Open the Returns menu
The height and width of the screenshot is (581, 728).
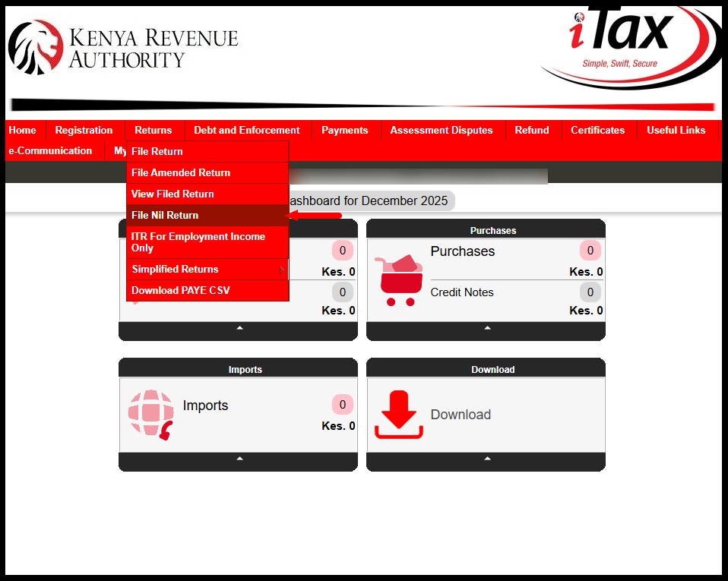click(154, 130)
